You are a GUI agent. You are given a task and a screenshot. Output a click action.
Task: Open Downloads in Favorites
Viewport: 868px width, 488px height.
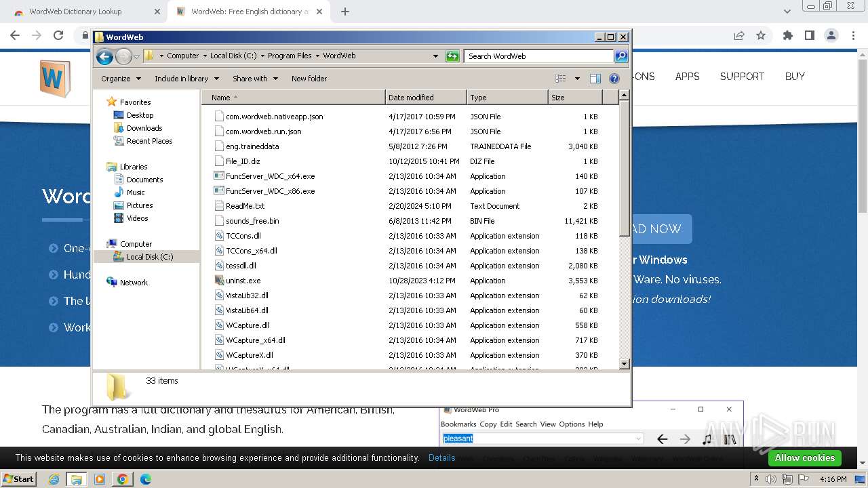144,128
